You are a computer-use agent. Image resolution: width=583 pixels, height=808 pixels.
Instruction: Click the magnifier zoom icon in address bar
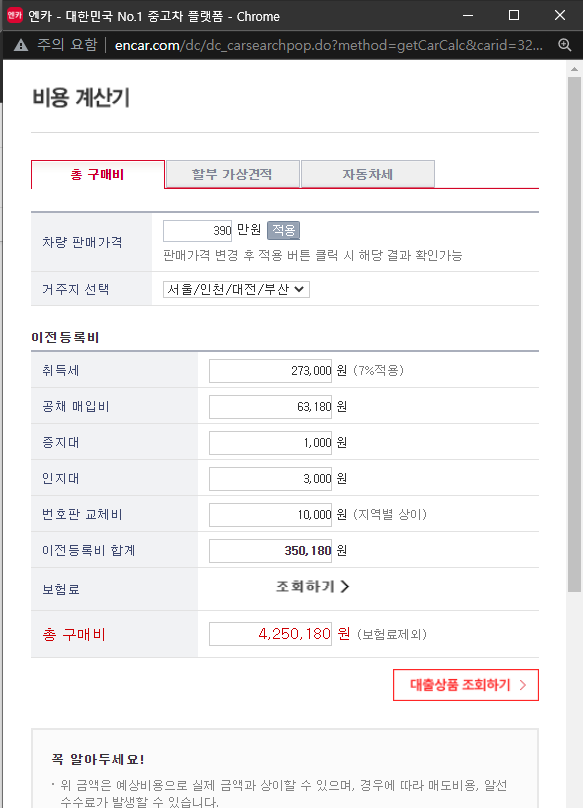coord(565,45)
